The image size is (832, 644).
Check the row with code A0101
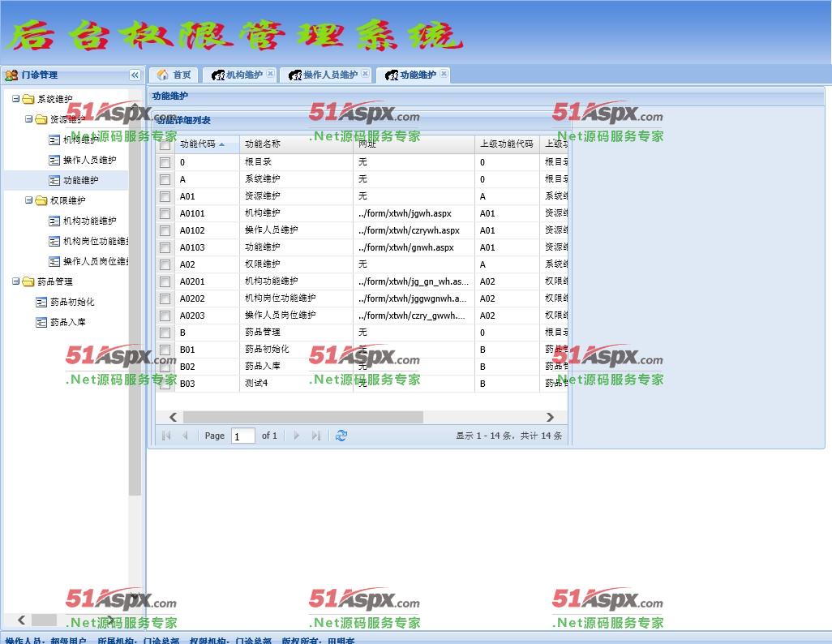165,213
